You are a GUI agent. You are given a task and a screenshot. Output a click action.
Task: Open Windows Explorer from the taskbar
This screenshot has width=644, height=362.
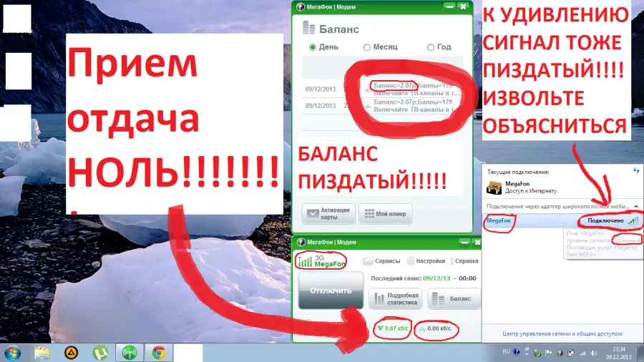click(42, 353)
